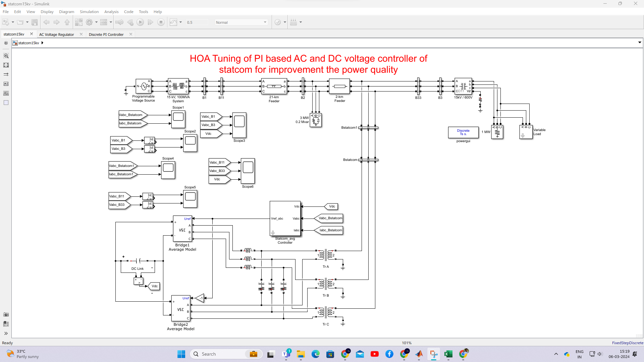Run the simulation with the Play button
The height and width of the screenshot is (362, 644).
140,22
